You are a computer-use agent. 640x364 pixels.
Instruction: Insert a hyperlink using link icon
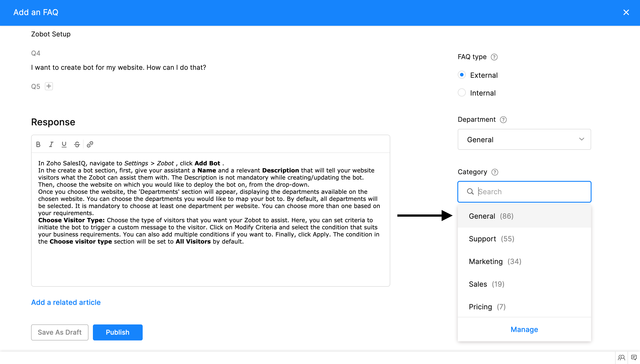[90, 144]
